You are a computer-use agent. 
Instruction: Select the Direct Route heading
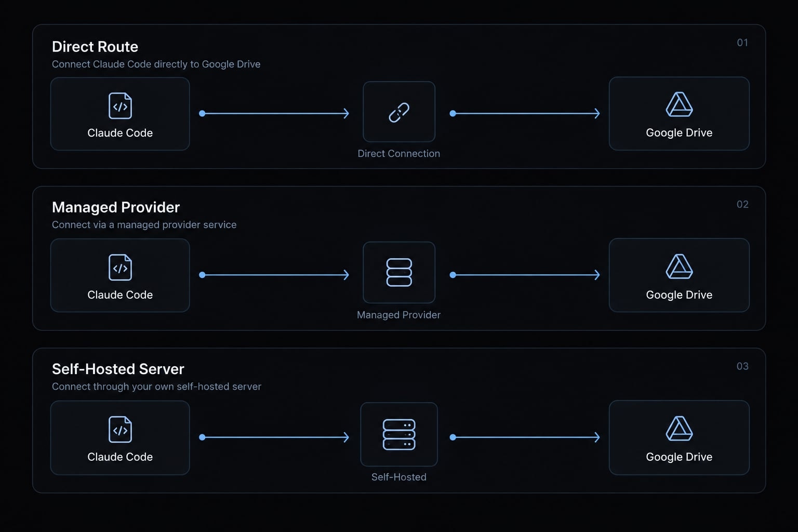(x=95, y=47)
